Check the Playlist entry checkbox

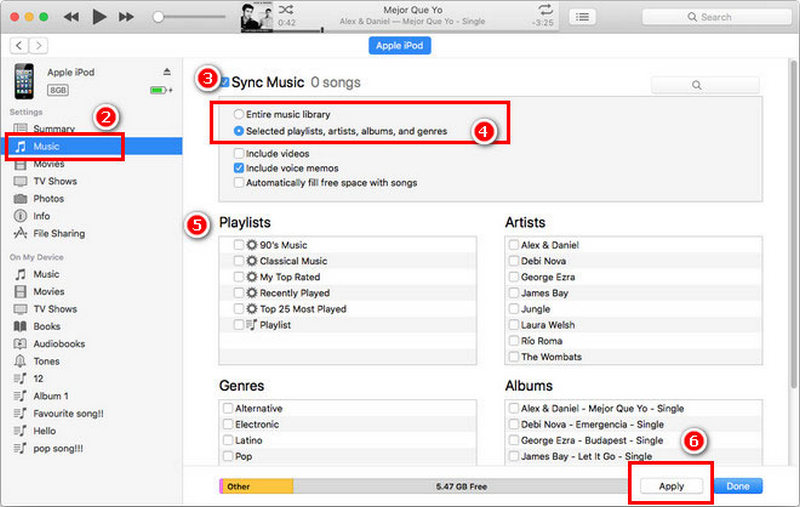pos(238,324)
